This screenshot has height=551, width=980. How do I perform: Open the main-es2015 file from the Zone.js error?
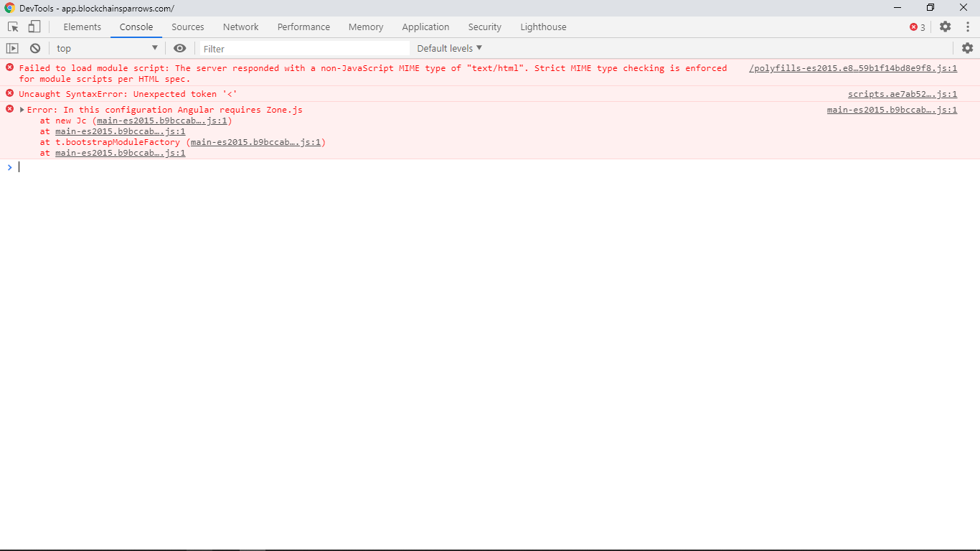click(x=892, y=110)
